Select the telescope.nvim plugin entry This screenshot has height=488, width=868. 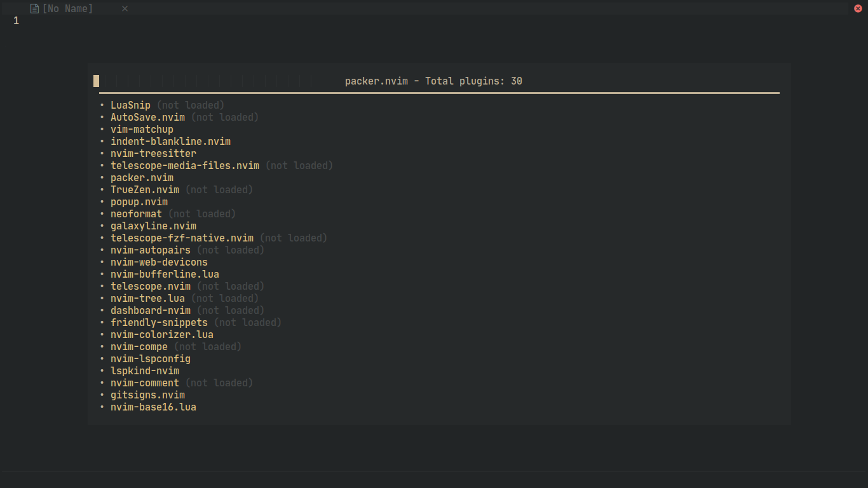pyautogui.click(x=151, y=286)
